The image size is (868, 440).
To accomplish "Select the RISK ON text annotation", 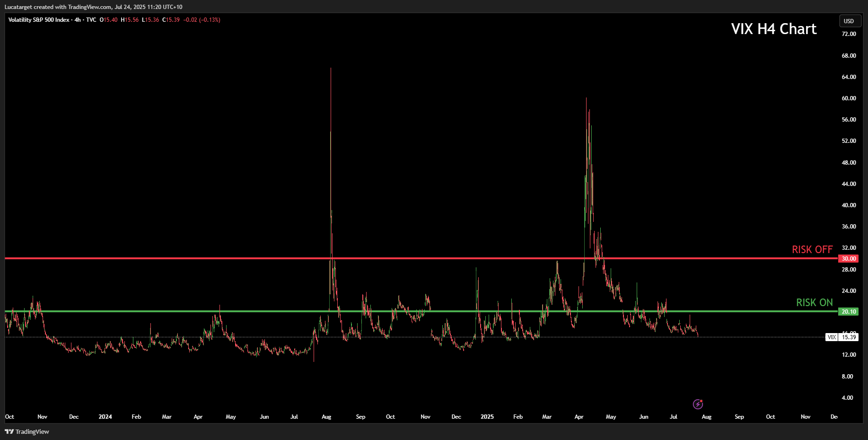I will coord(814,303).
